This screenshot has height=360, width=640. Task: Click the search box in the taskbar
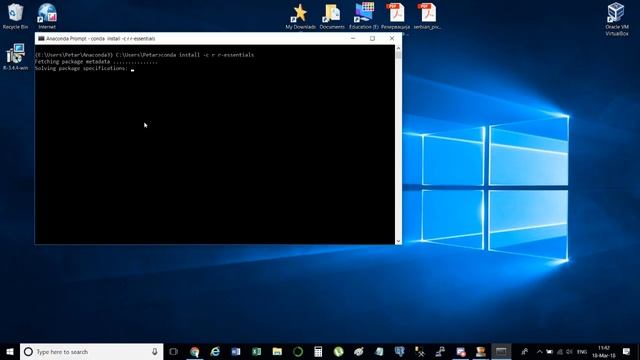coord(91,351)
